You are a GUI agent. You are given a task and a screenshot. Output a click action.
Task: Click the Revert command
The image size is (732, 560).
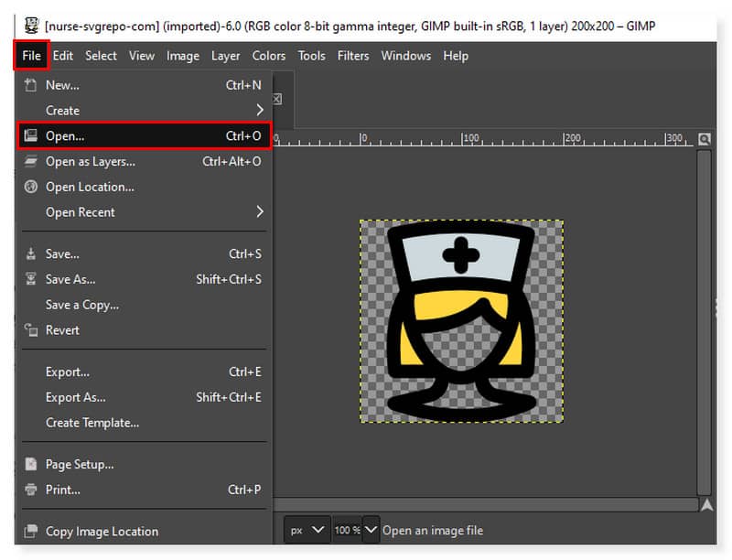click(x=63, y=330)
